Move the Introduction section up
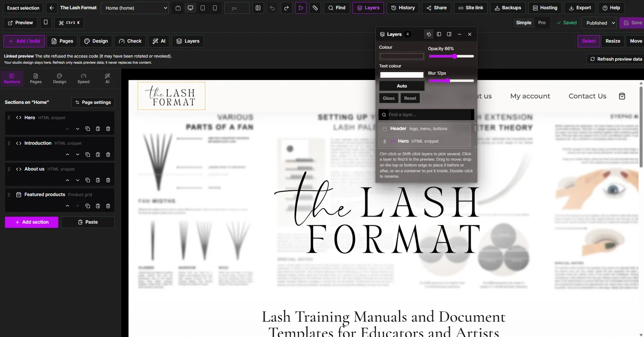This screenshot has height=337, width=644. (x=68, y=155)
